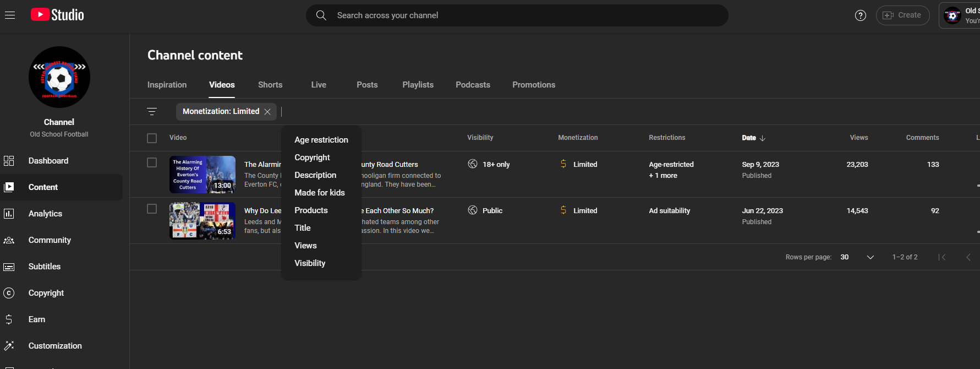Switch to the Promotions tab

pyautogui.click(x=534, y=85)
